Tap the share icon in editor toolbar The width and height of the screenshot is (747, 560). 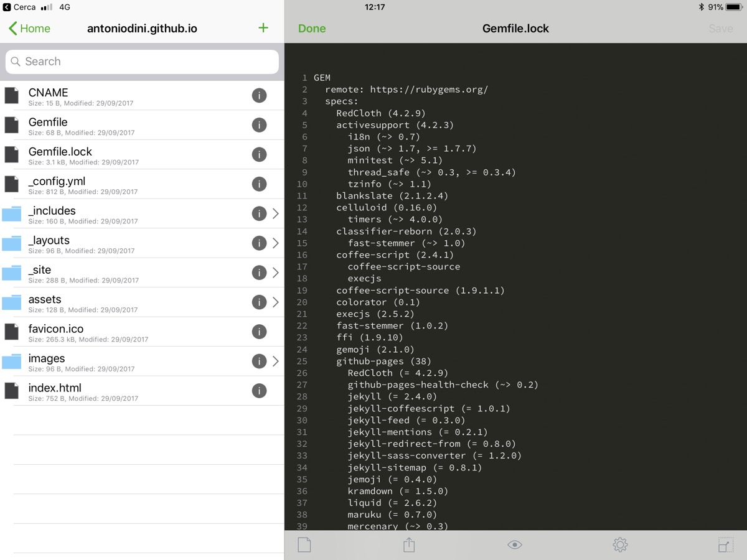click(409, 545)
